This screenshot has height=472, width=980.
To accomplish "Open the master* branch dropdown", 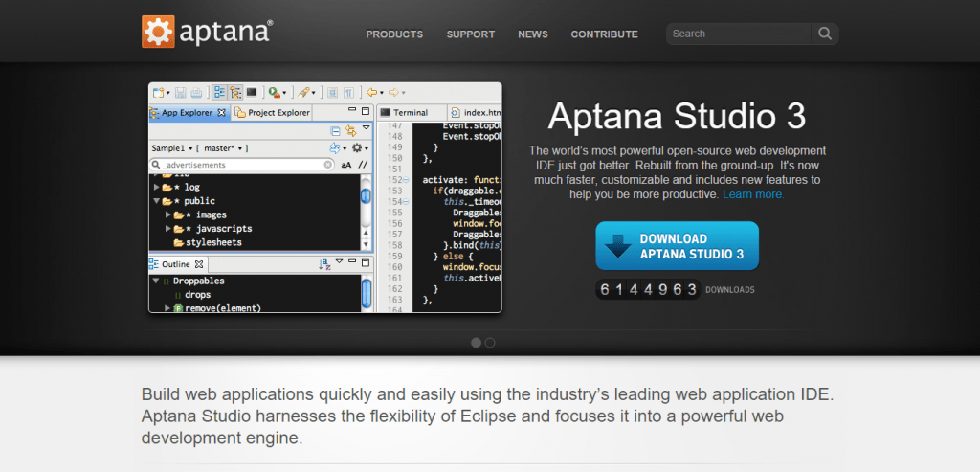I will 222,148.
